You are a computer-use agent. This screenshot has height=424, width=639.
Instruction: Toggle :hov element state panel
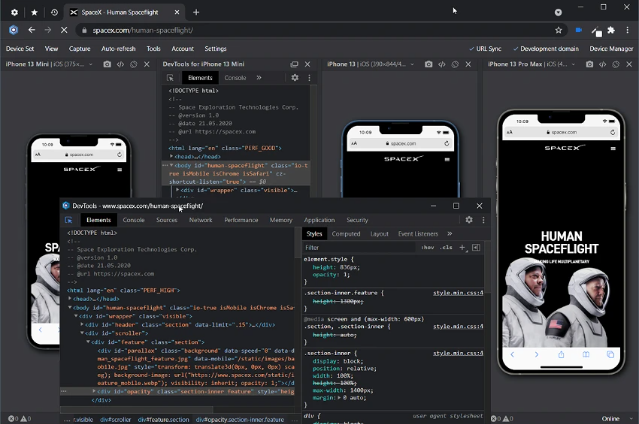pos(427,247)
